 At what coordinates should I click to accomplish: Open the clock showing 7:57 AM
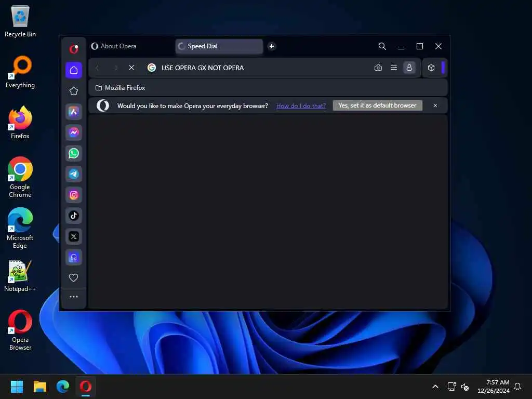[493, 387]
